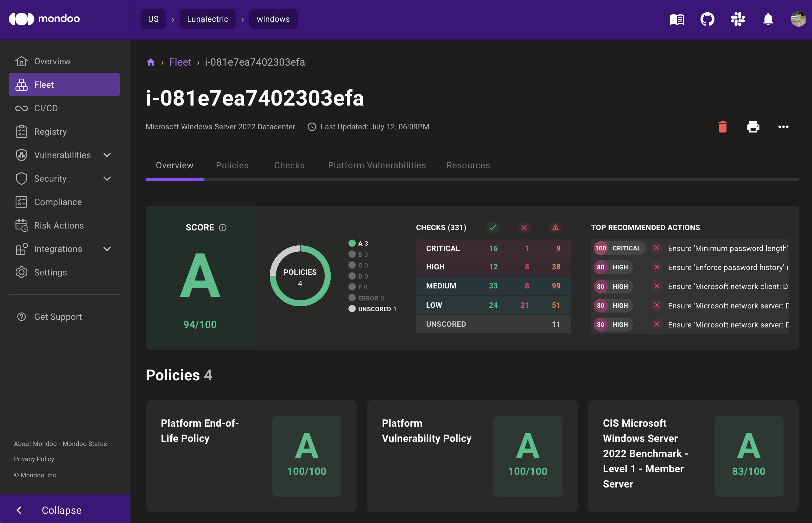
Task: Expand the Integrations sidebar menu
Action: pos(107,249)
